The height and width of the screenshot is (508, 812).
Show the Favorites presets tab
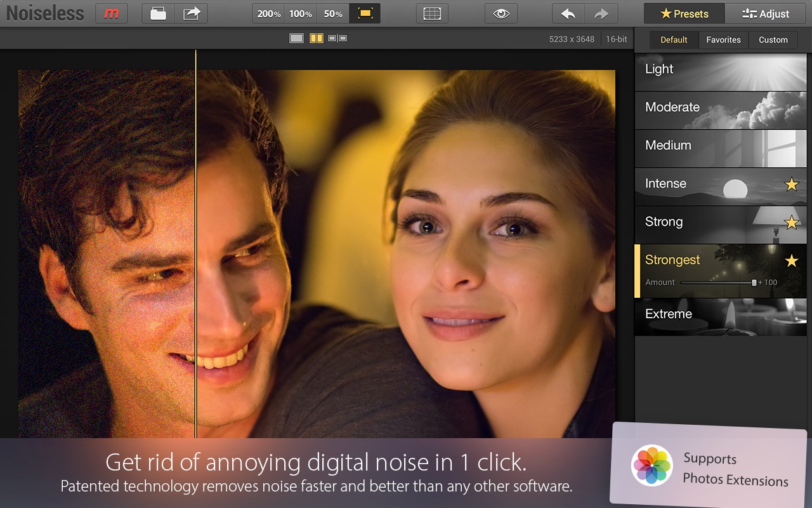pos(723,39)
